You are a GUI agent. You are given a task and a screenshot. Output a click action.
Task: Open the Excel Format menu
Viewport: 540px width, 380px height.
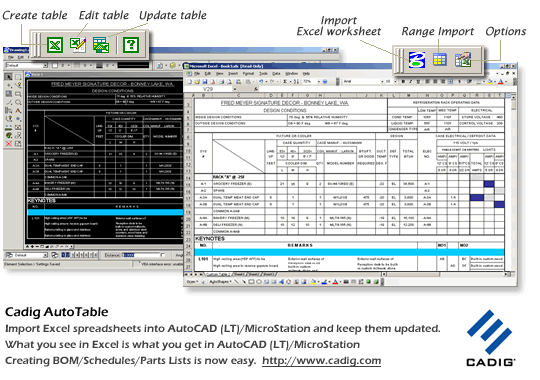(248, 74)
